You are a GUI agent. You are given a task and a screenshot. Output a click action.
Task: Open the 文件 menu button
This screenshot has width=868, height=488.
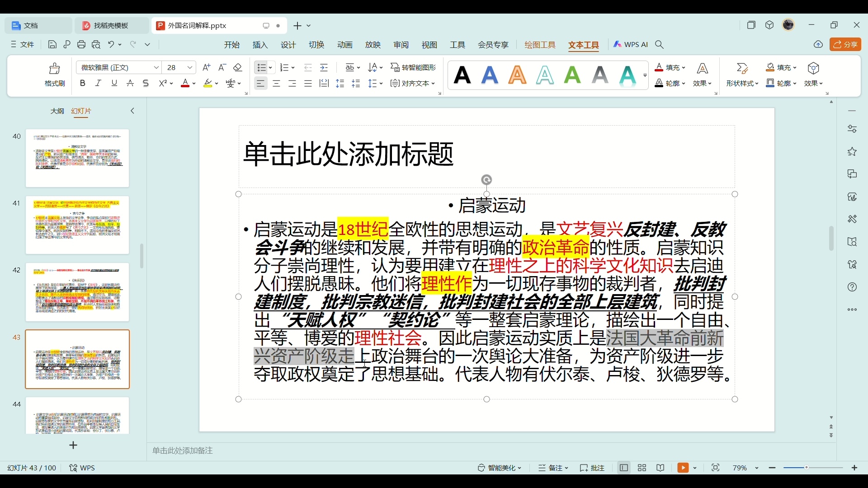pos(23,44)
